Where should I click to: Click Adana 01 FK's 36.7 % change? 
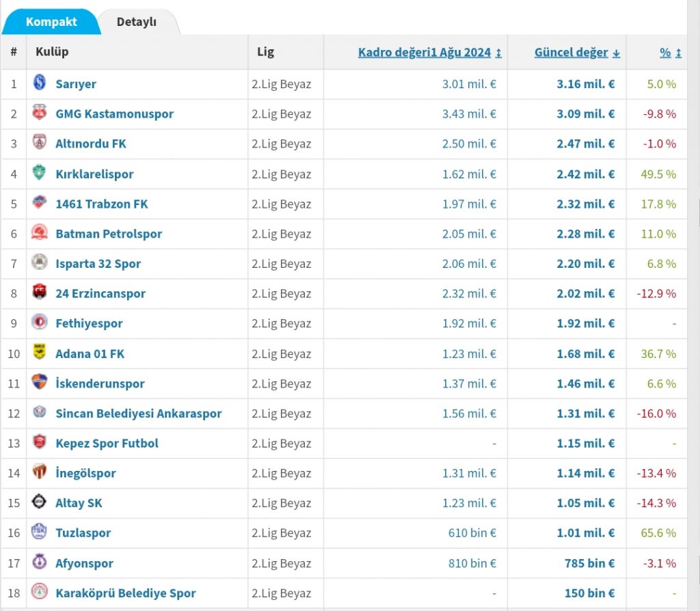[x=658, y=354]
